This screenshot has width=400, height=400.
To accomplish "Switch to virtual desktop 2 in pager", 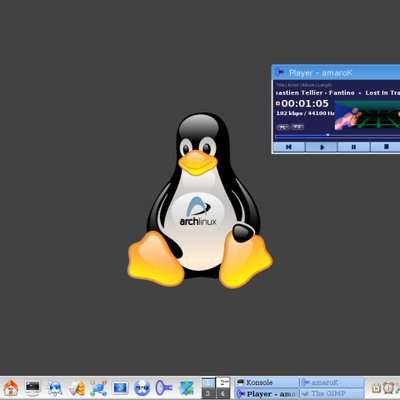I will coord(223,382).
